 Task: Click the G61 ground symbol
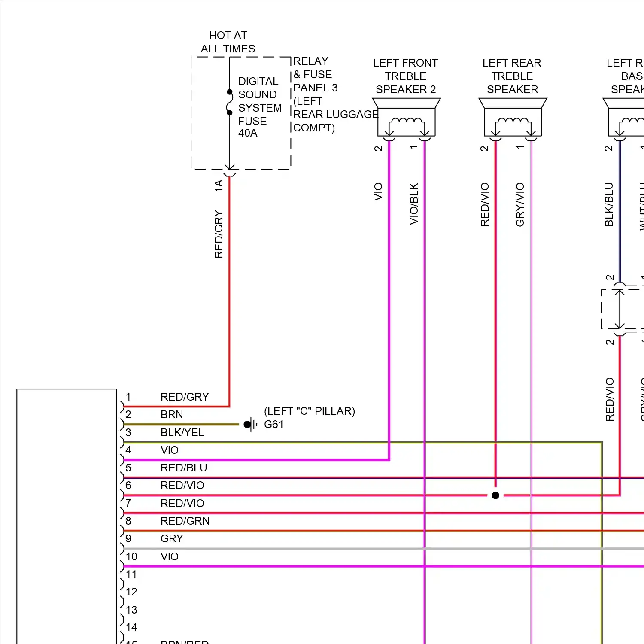pyautogui.click(x=250, y=425)
